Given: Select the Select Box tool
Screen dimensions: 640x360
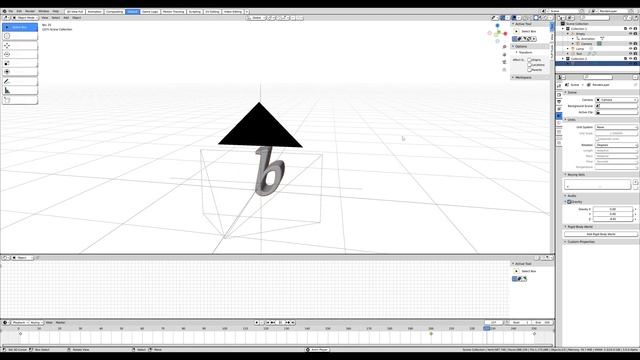Looking at the screenshot, I should [20, 27].
